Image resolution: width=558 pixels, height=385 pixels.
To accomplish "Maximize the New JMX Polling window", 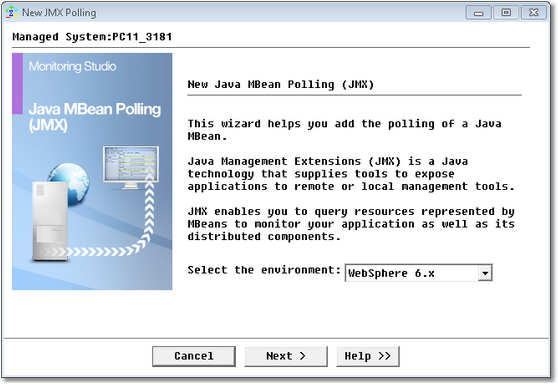I will [506, 13].
